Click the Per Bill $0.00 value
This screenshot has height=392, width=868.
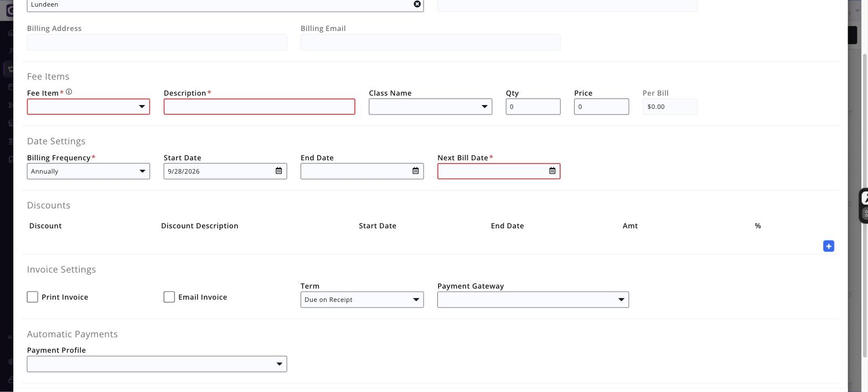click(x=670, y=107)
